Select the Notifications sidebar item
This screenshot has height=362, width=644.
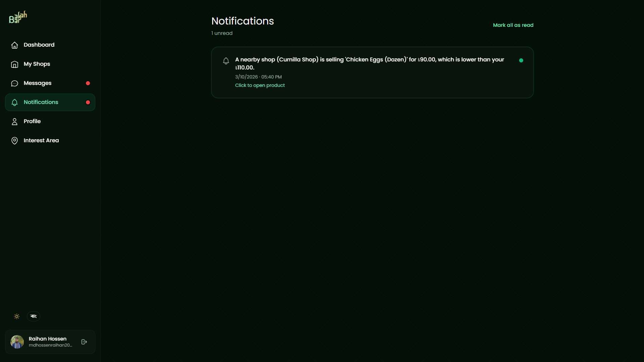click(41, 102)
